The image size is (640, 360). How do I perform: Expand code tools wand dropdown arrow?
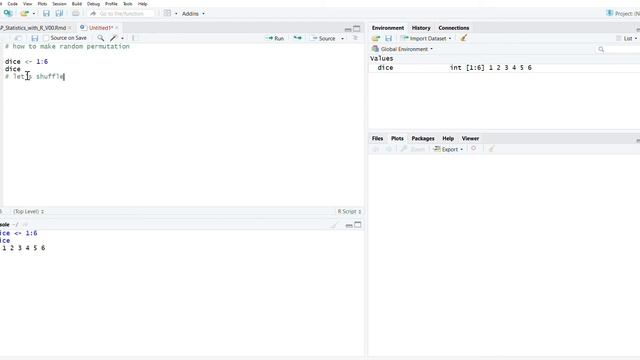pyautogui.click(x=122, y=38)
